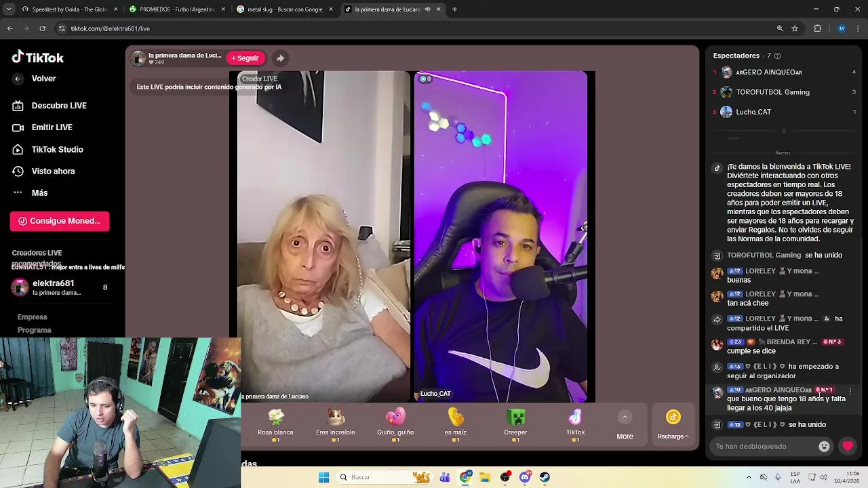Expand the Programa footer section
This screenshot has width=868, height=488.
point(35,330)
